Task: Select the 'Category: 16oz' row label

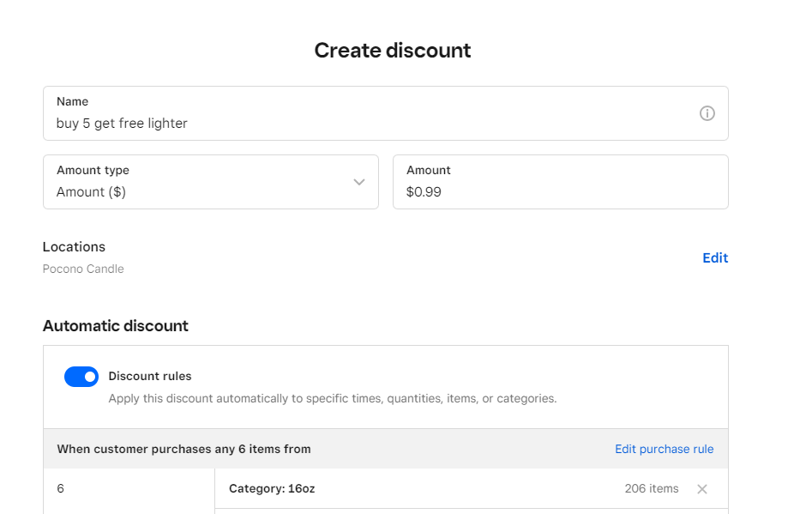Action: point(272,489)
